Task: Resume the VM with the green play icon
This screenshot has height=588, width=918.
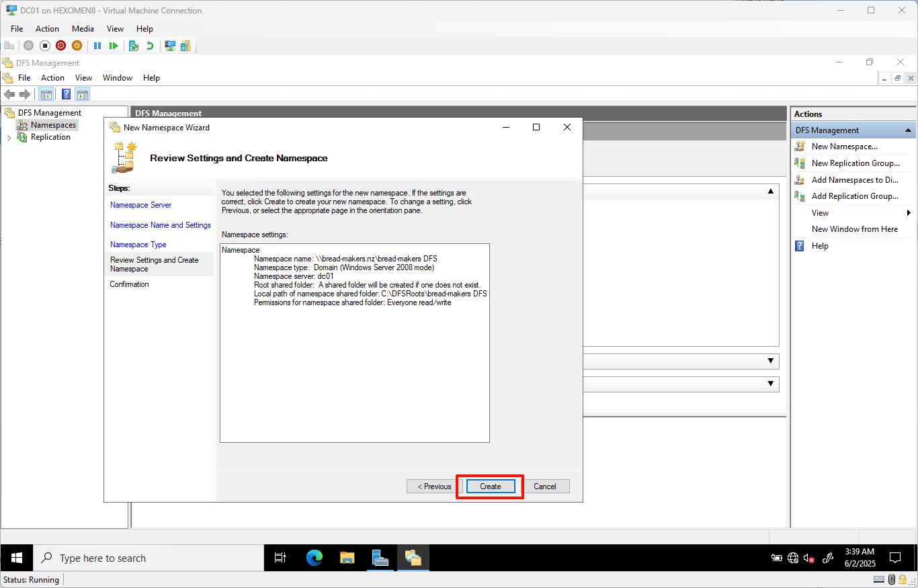Action: point(114,46)
